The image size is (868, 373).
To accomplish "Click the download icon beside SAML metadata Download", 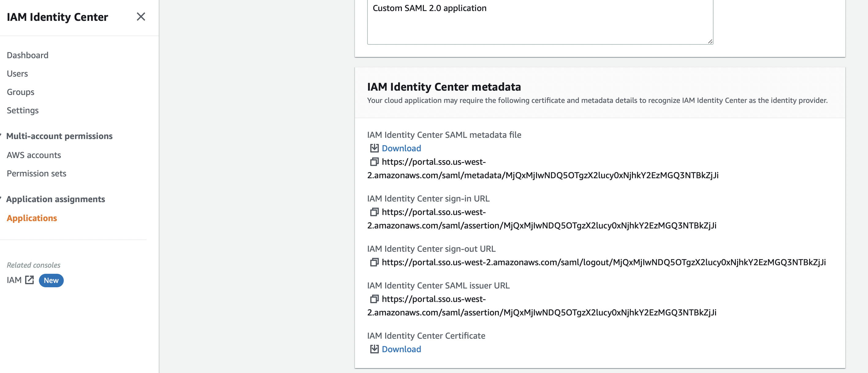I will pos(374,148).
